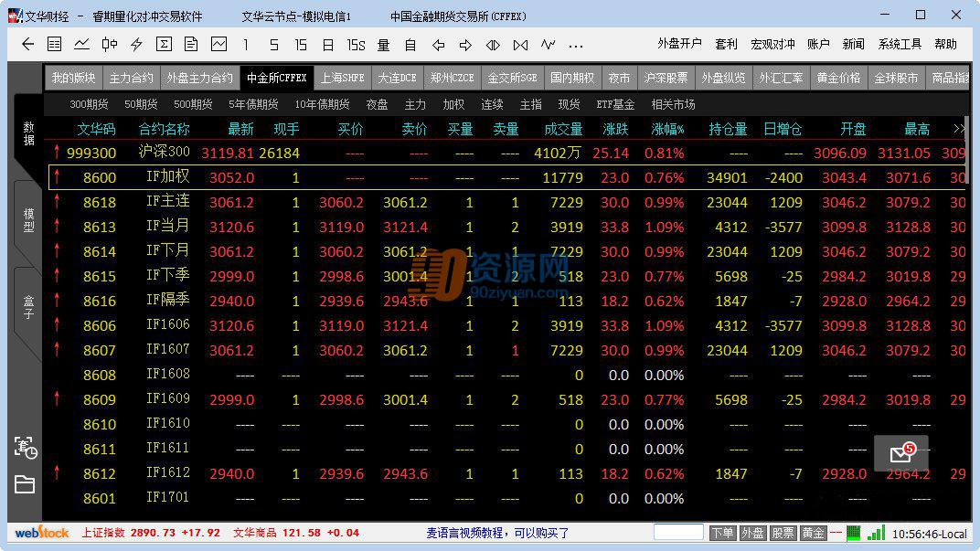The height and width of the screenshot is (551, 980).
Task: Select the 15-minute period button
Action: coord(301,45)
